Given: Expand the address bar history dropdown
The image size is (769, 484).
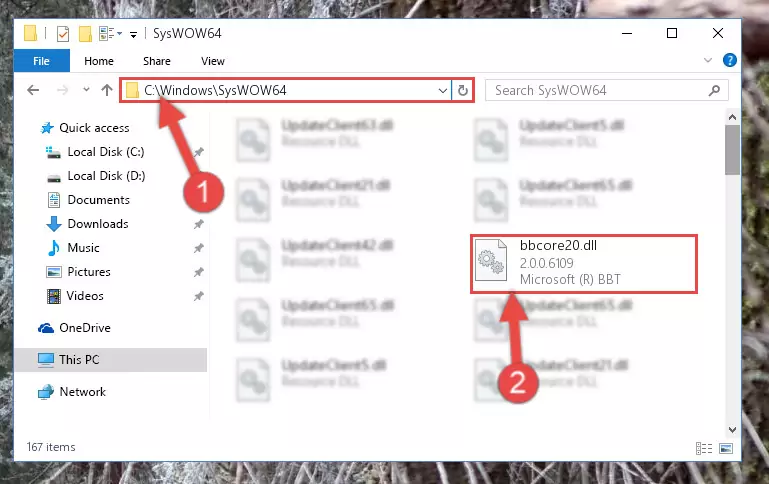Looking at the screenshot, I should click(x=442, y=90).
